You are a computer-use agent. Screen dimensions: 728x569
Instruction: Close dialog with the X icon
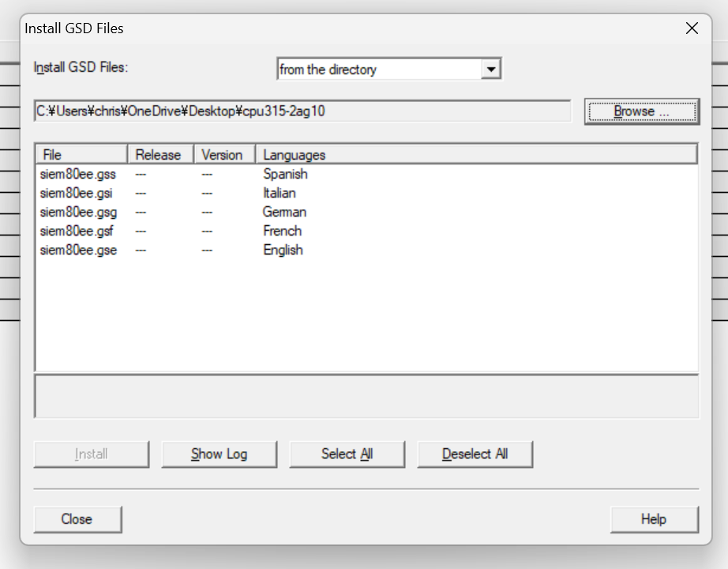tap(692, 28)
